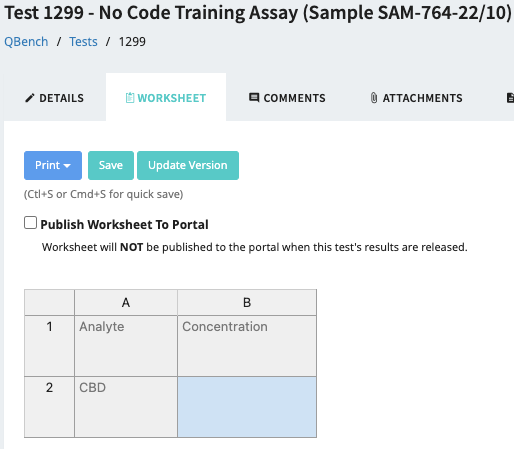Screen dimensions: 514x449
Task: Go to QBench breadcrumb link
Action: [26, 42]
